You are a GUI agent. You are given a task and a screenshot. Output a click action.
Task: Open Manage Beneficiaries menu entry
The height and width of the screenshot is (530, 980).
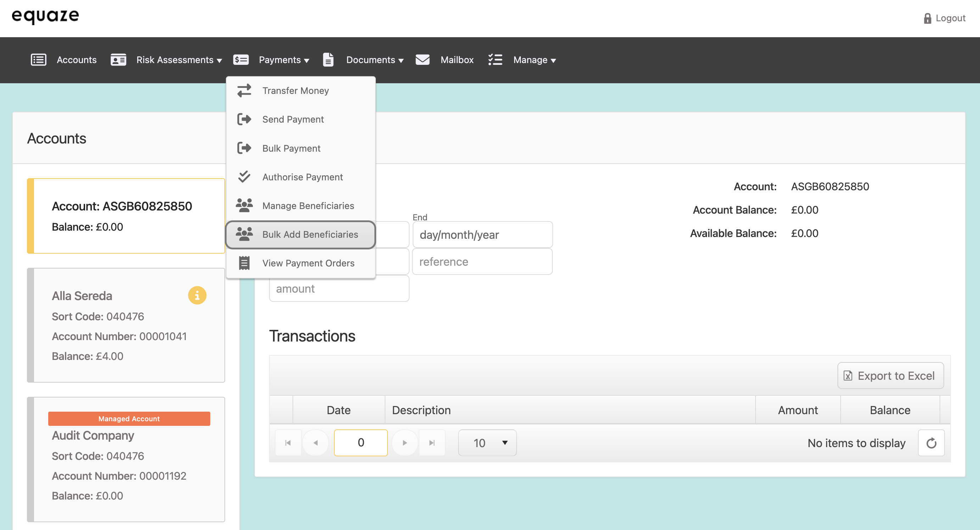point(308,206)
